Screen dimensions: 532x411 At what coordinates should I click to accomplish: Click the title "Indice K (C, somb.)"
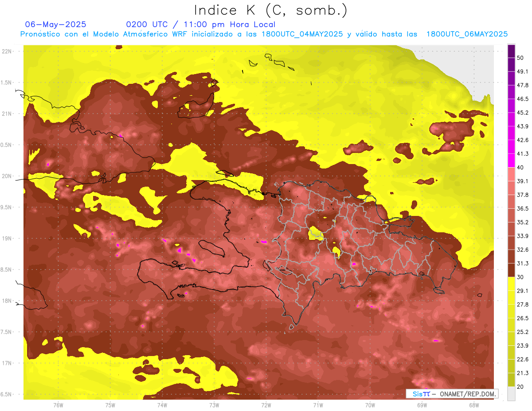[270, 10]
